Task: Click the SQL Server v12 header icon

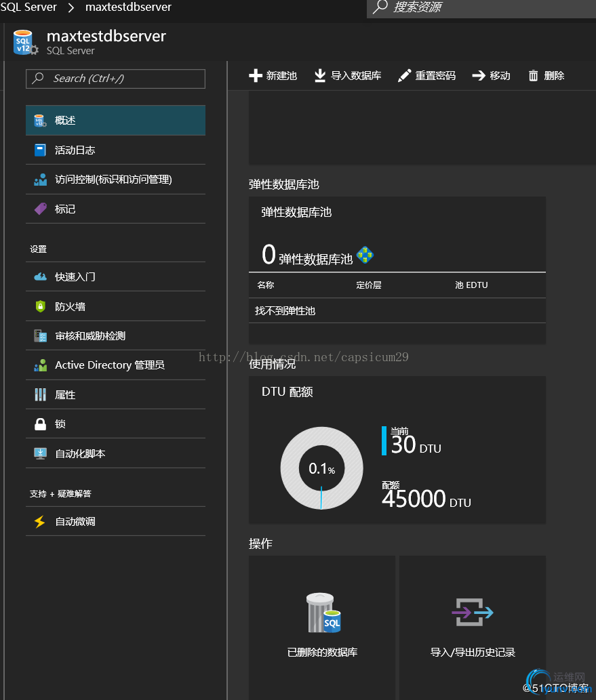Action: tap(25, 43)
